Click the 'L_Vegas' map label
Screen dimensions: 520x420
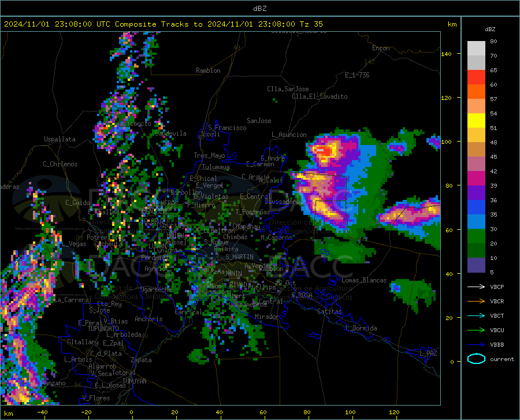tap(75, 244)
